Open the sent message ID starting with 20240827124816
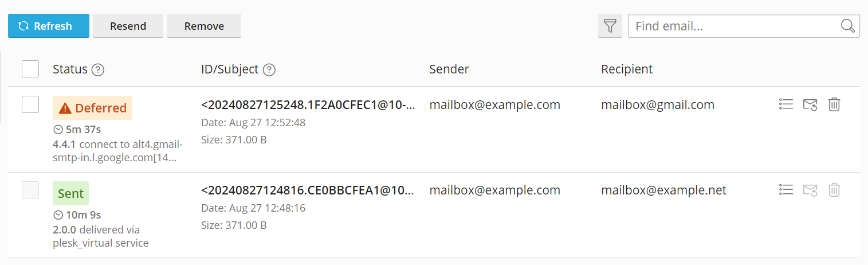This screenshot has width=868, height=265. (308, 190)
